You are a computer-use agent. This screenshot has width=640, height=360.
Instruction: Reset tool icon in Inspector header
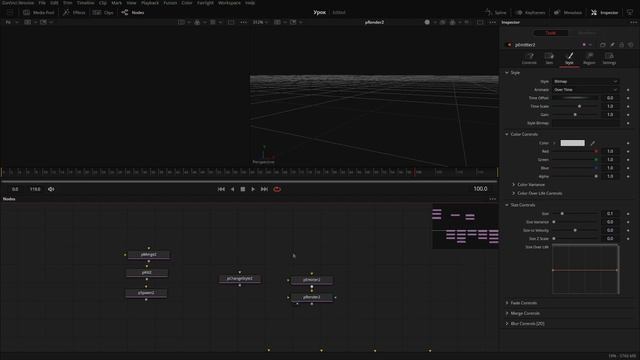631,44
